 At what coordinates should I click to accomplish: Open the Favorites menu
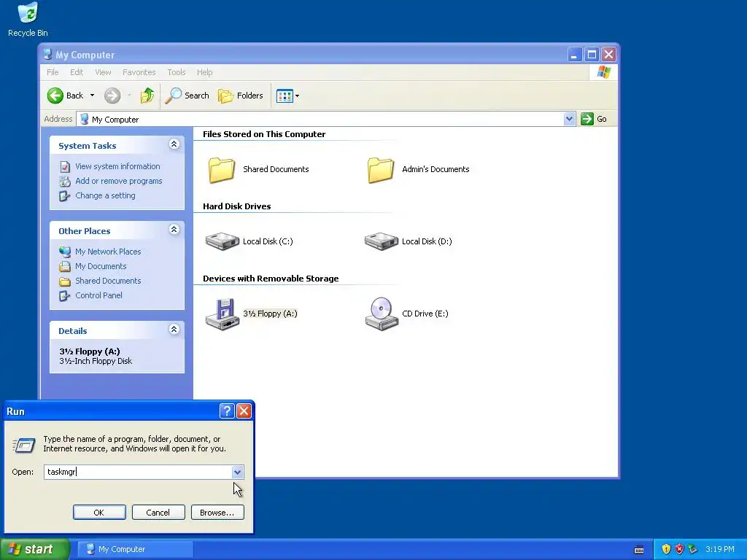[x=139, y=72]
